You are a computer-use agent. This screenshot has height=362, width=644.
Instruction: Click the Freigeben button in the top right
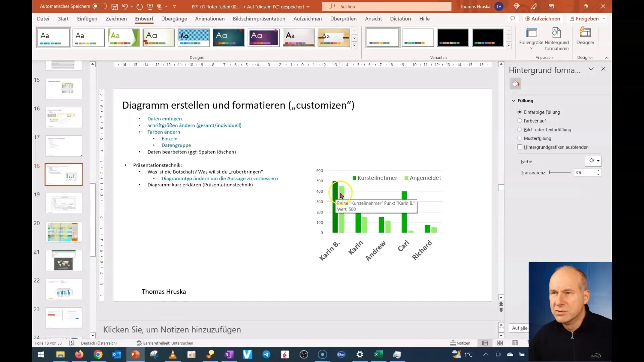tap(586, 18)
